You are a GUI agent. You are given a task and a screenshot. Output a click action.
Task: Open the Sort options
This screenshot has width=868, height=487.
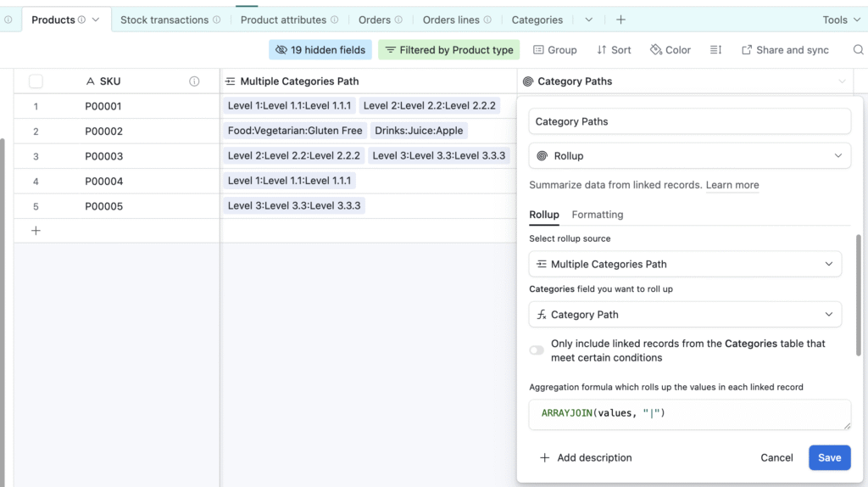(614, 50)
